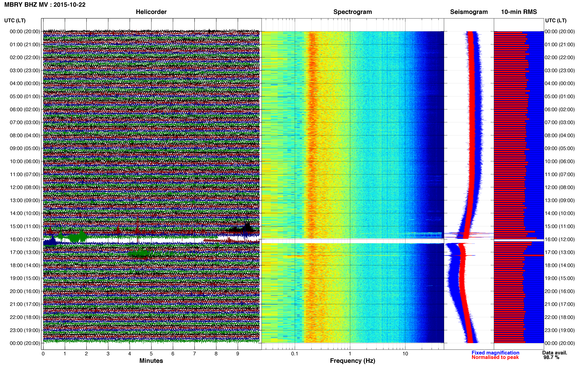Select the Helicorder-side "03:00 (23:00)" time label
Viewport: 588px width, 368px height.
[x=25, y=71]
